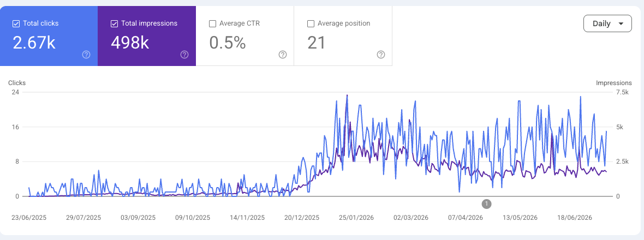Click the 498k total impressions value
Image resolution: width=644 pixels, height=240 pixels.
tap(130, 42)
